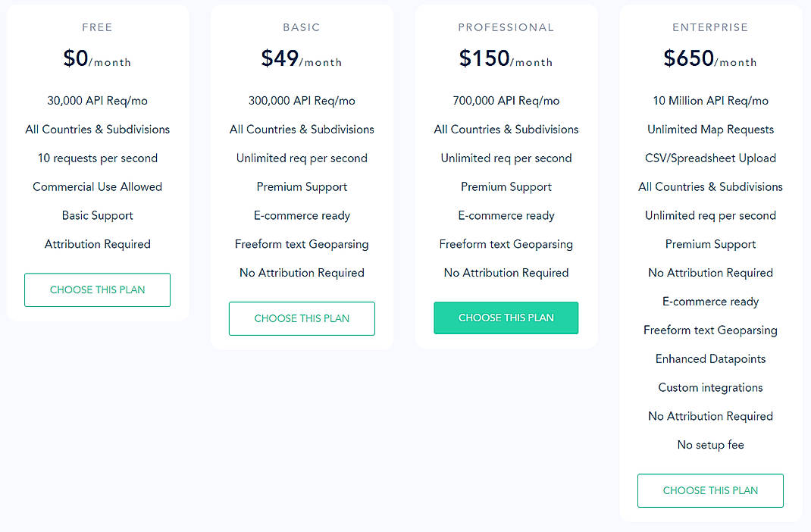Click the $650/month price label
Screen dimensions: 811x532
710,58
